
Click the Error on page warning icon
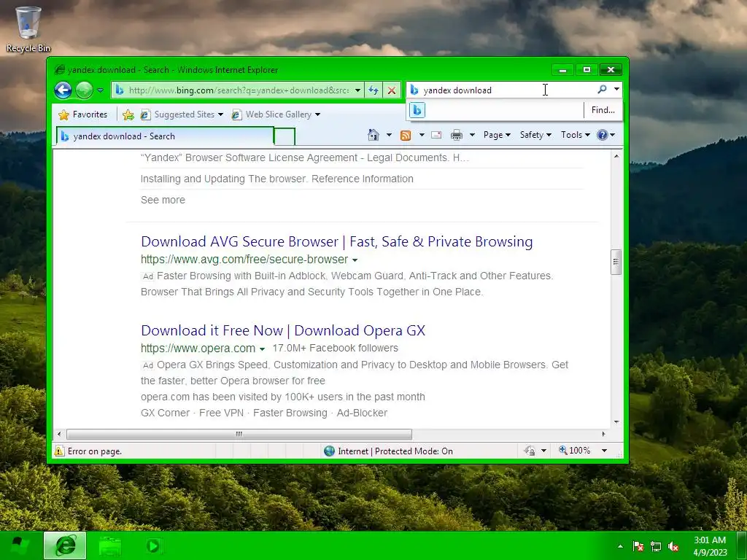[59, 451]
